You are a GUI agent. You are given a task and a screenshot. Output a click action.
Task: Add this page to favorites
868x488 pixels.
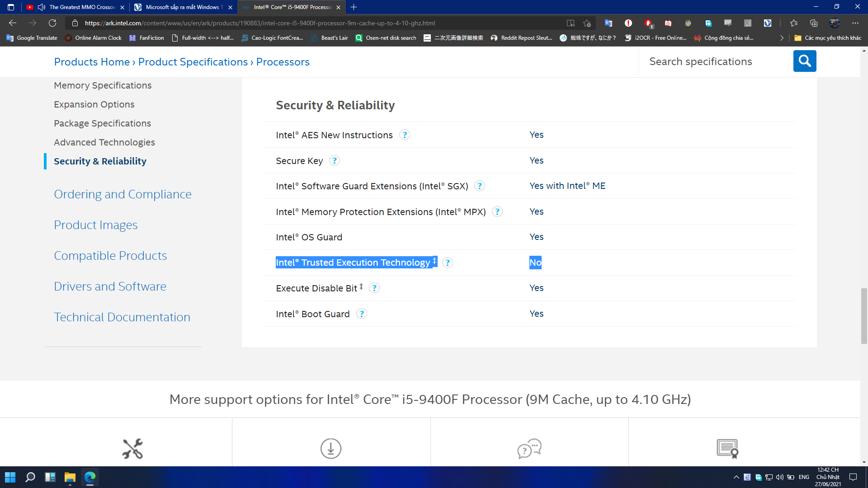pos(587,23)
